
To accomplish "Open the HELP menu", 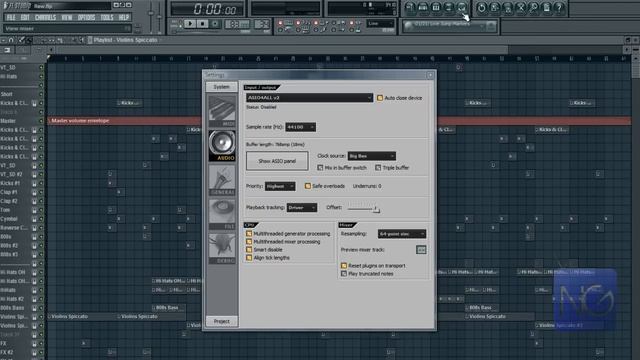I will point(124,18).
